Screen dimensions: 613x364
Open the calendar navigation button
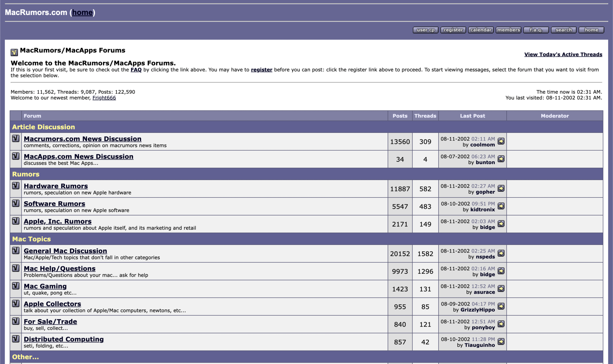click(x=481, y=30)
